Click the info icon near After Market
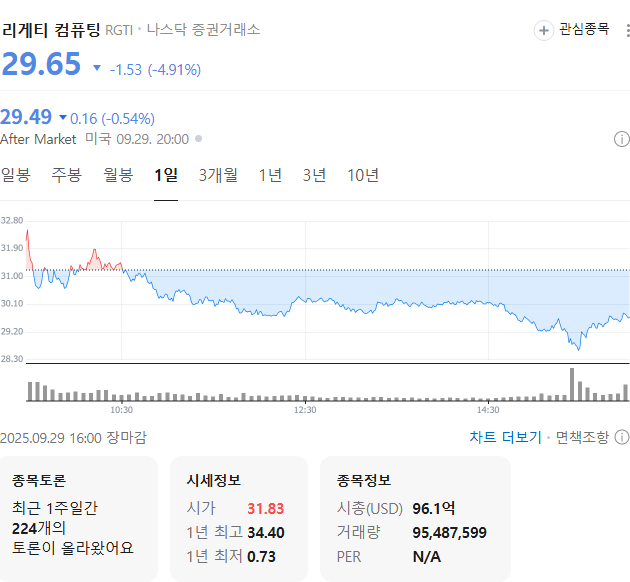 pos(621,139)
